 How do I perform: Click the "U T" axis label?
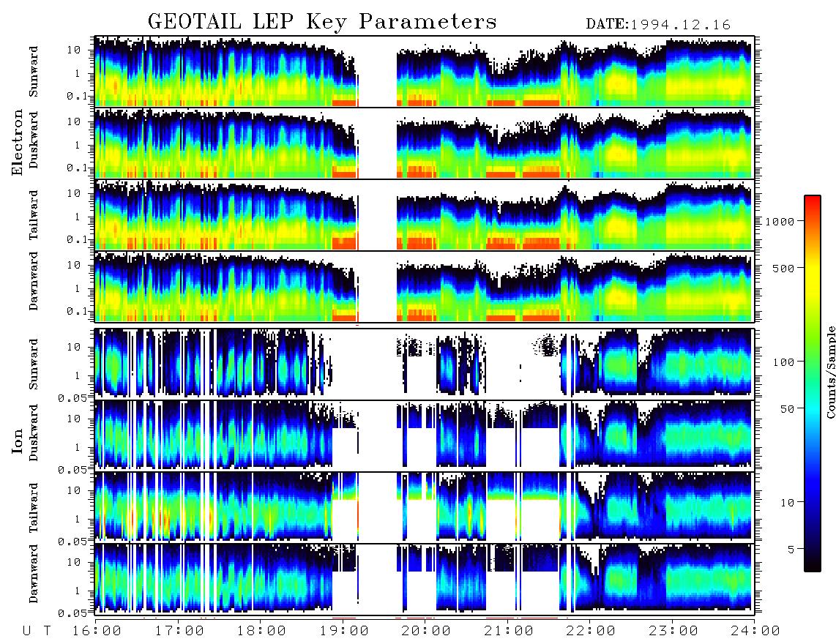click(37, 632)
